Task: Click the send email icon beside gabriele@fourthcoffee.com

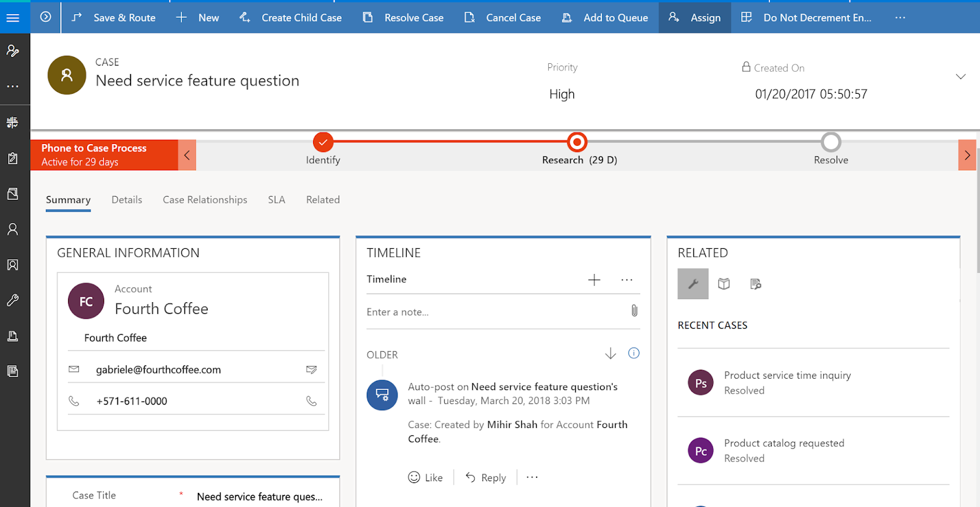Action: 311,370
